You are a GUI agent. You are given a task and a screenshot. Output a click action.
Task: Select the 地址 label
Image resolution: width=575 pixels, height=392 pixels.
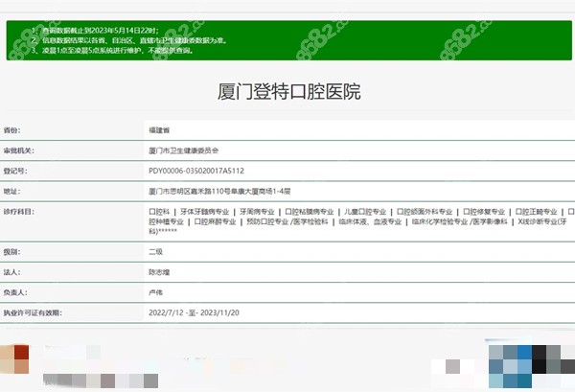[x=11, y=191]
